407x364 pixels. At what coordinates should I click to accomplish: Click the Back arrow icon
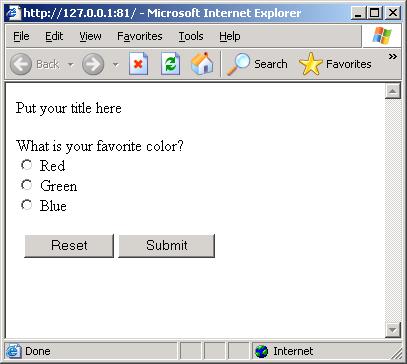point(21,64)
